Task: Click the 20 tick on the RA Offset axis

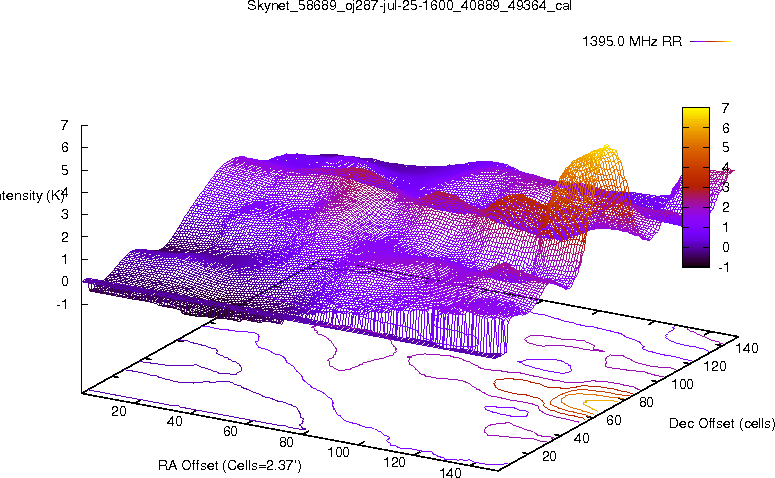Action: point(119,411)
